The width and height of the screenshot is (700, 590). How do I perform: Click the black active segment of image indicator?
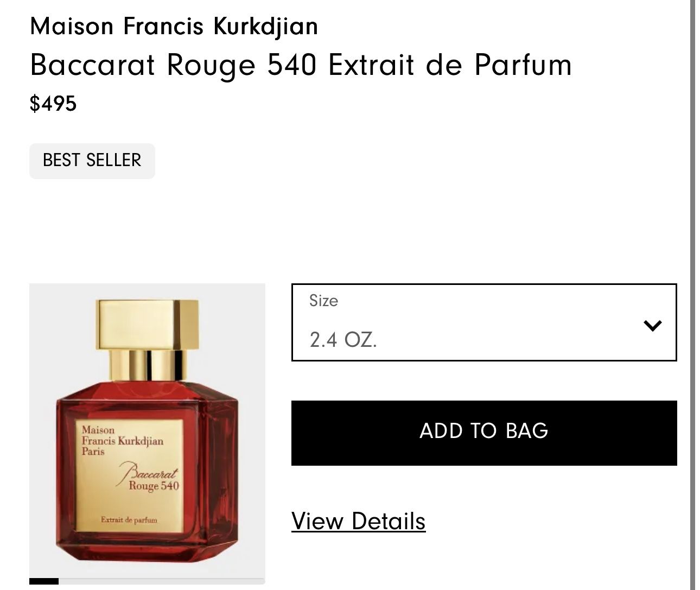(44, 581)
